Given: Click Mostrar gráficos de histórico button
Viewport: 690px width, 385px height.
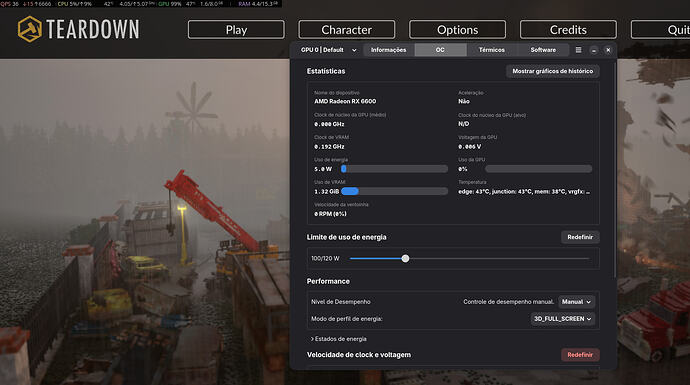Looking at the screenshot, I should pyautogui.click(x=553, y=71).
